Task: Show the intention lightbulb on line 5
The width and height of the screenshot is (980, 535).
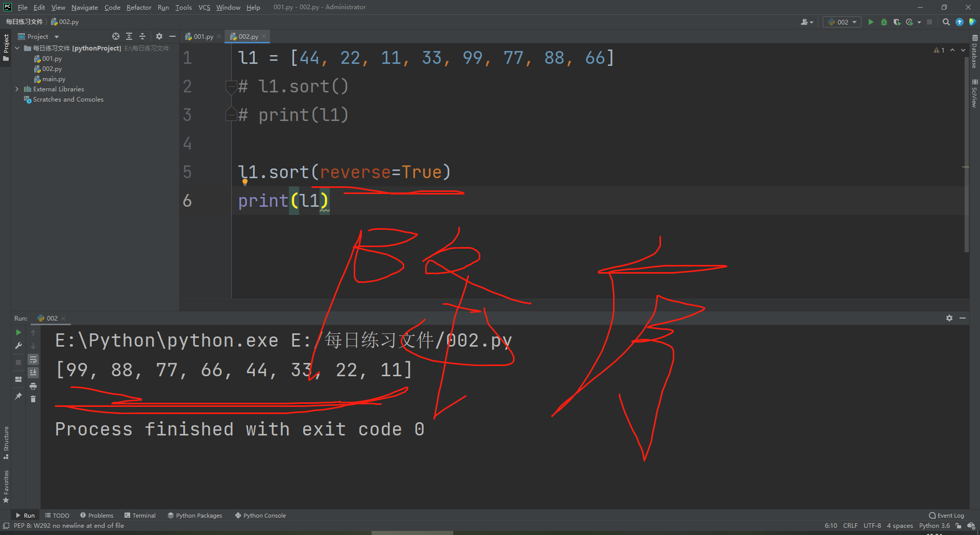Action: (x=245, y=182)
